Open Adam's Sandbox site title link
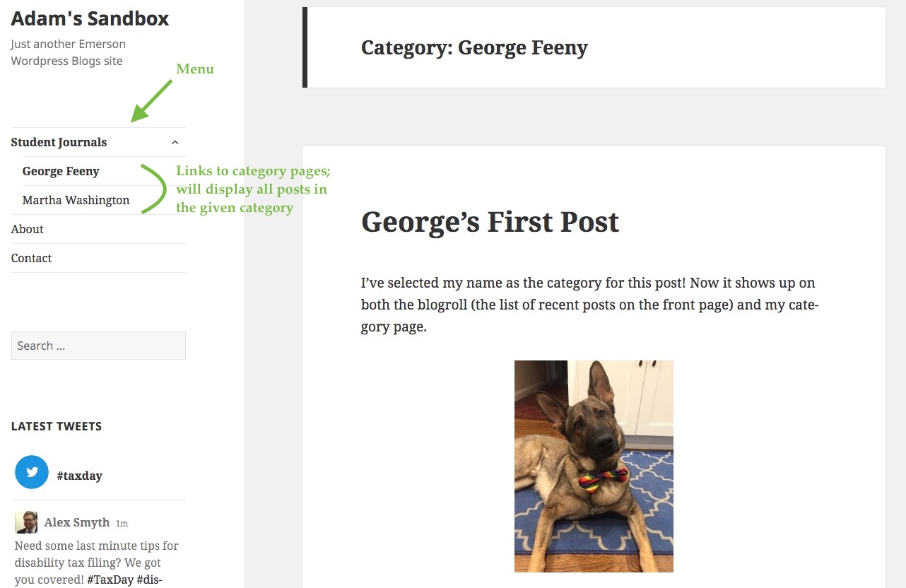This screenshot has height=588, width=906. [90, 18]
